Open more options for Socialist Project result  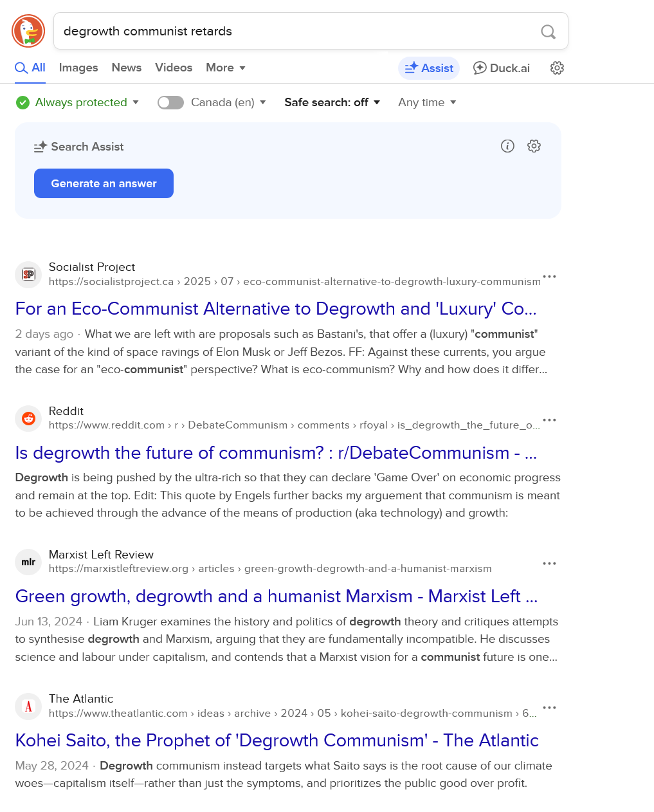pos(549,276)
